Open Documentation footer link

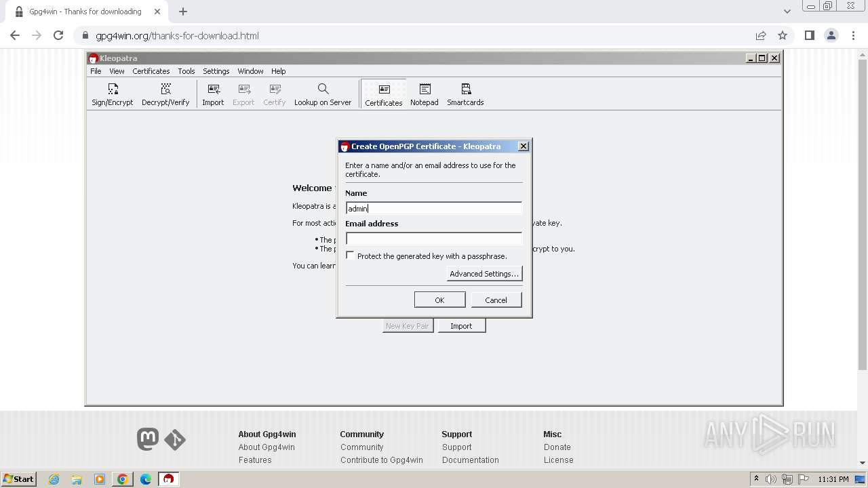point(471,460)
